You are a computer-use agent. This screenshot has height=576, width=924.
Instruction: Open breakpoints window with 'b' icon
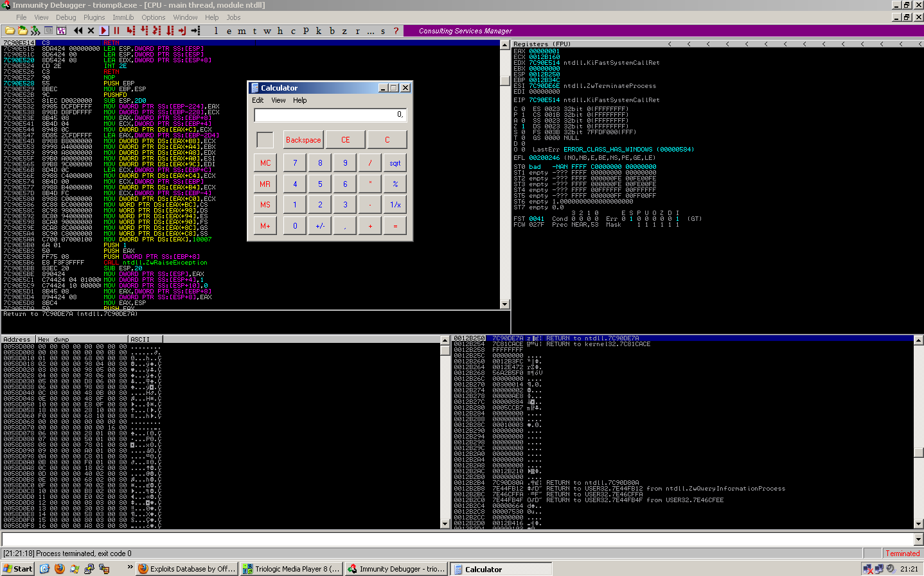point(332,31)
